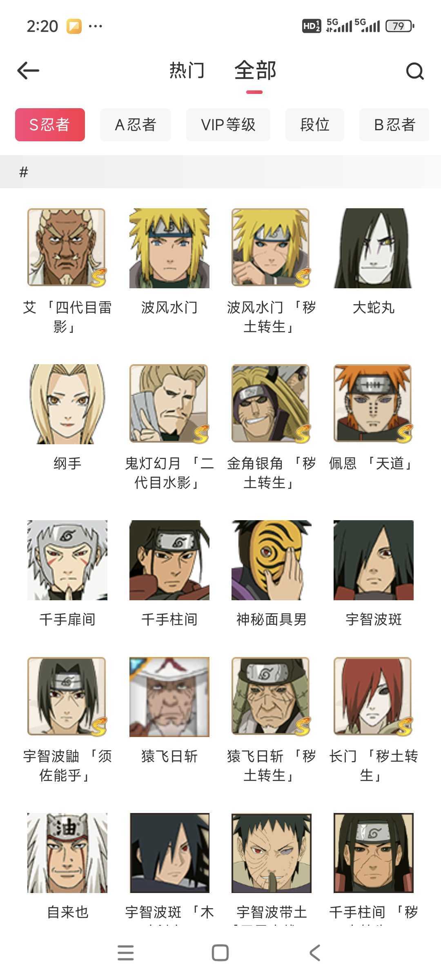Filter by VIP等级 category
The image size is (441, 980).
(228, 125)
